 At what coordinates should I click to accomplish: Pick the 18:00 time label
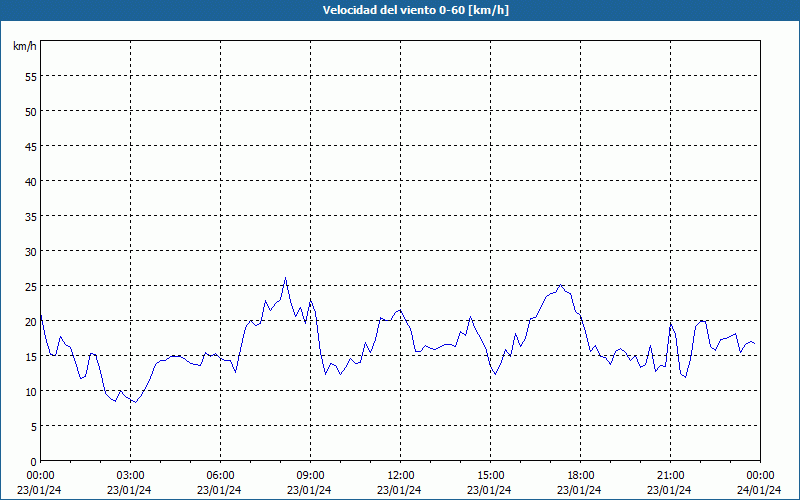581,476
